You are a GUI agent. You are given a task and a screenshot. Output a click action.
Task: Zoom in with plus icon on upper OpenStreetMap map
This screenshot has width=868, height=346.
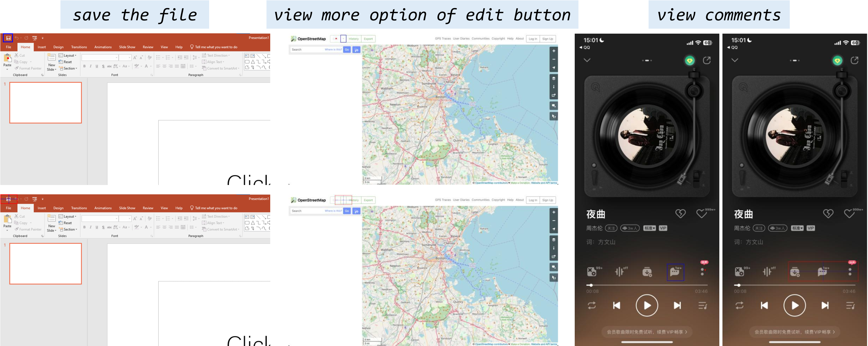(554, 51)
